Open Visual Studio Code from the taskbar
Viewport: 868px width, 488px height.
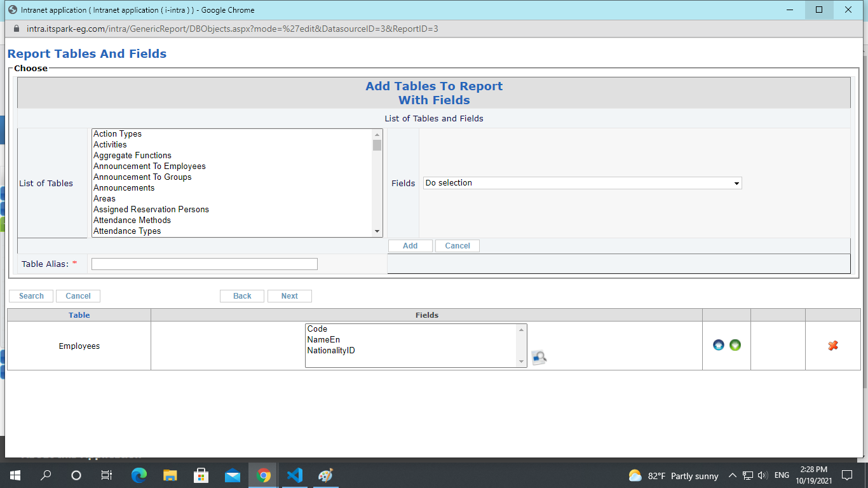pos(295,475)
